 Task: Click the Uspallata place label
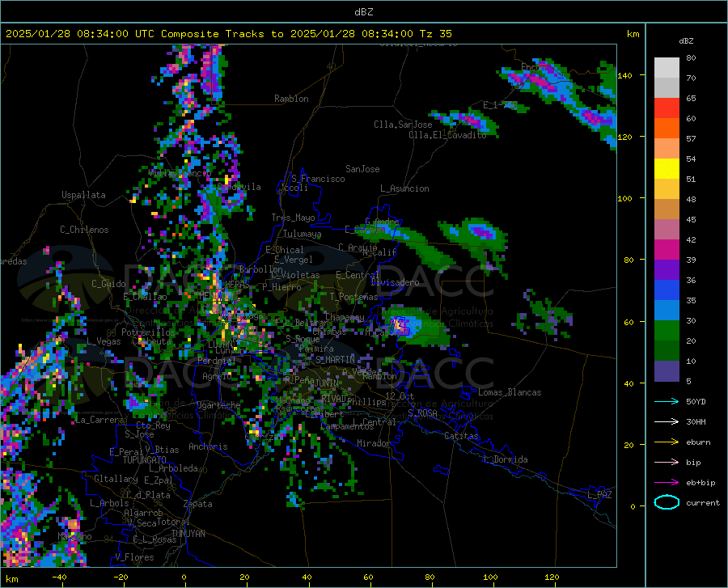click(83, 195)
